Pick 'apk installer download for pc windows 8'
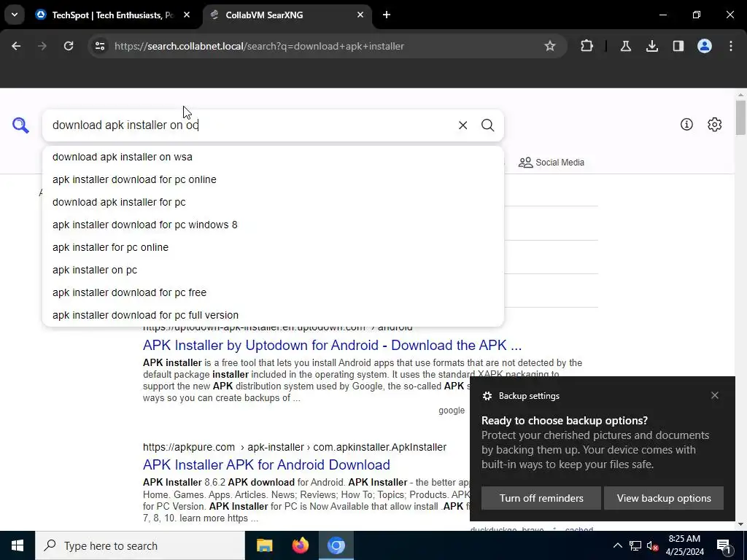Viewport: 747px width, 560px height. [273, 225]
